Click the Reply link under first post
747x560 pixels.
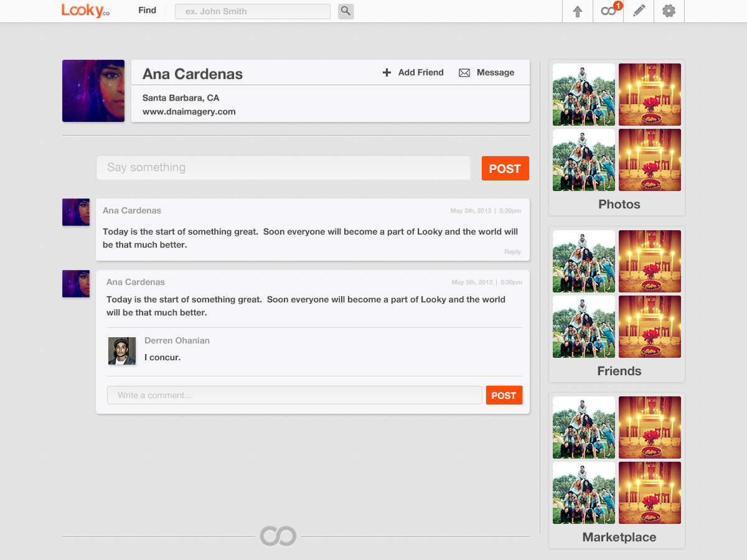[513, 252]
